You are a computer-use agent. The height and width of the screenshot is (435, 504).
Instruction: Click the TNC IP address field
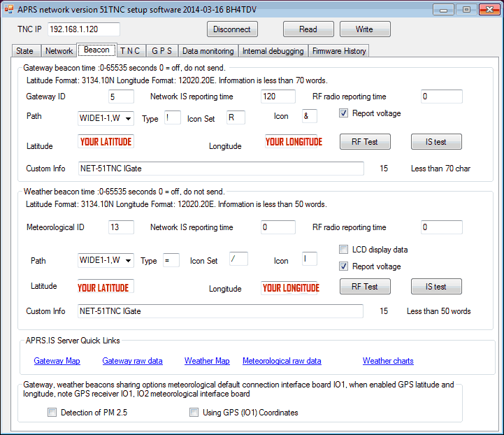point(83,29)
